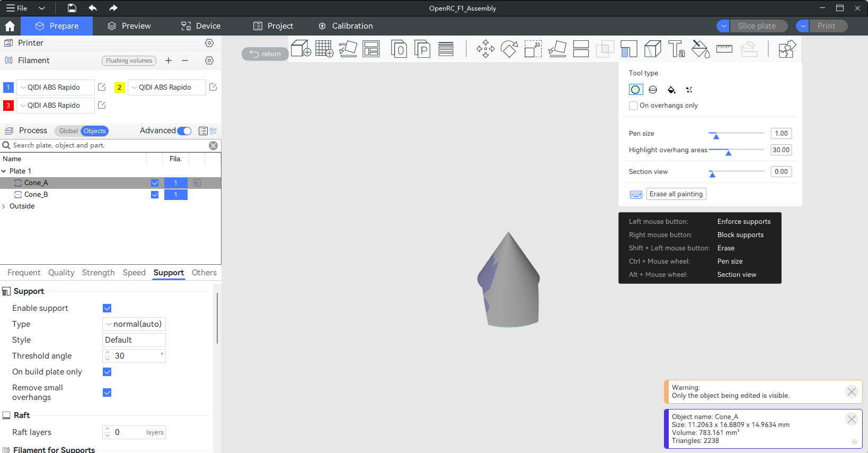Open the support Type dropdown
The height and width of the screenshot is (453, 868).
pos(134,324)
